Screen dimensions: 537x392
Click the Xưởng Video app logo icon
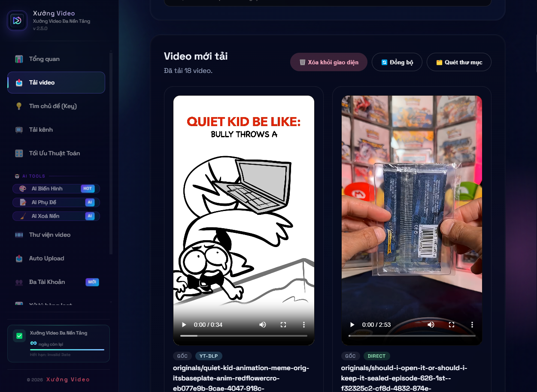tap(17, 20)
